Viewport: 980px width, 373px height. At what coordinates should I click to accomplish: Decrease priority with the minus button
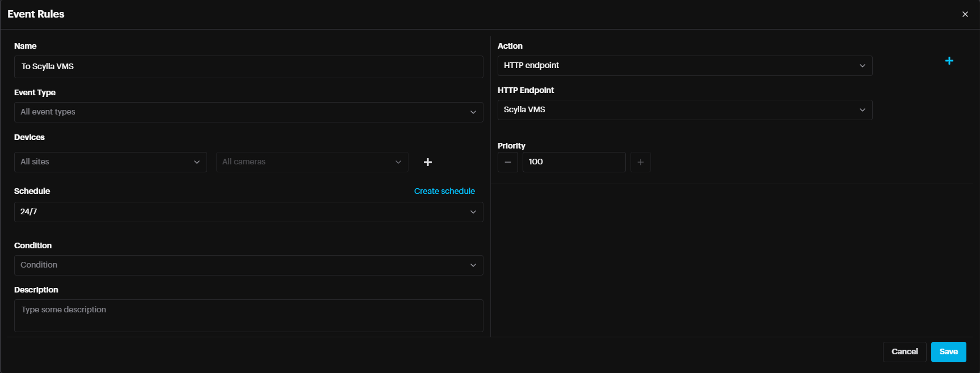tap(507, 162)
